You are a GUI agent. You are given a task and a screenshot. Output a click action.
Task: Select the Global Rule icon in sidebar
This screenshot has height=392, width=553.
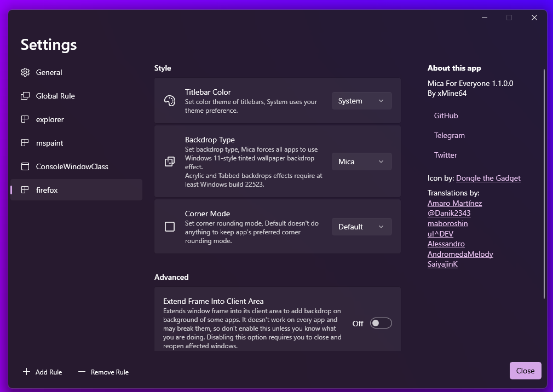25,95
